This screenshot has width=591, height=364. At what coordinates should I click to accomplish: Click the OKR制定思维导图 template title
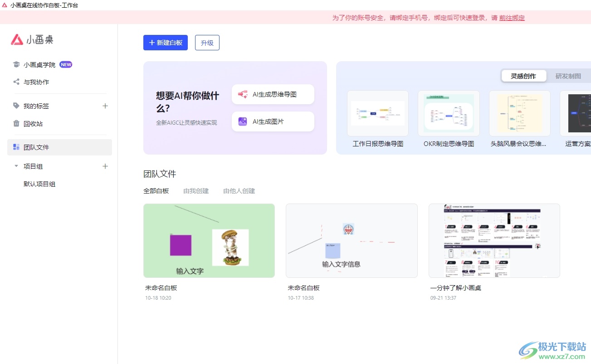click(x=449, y=144)
